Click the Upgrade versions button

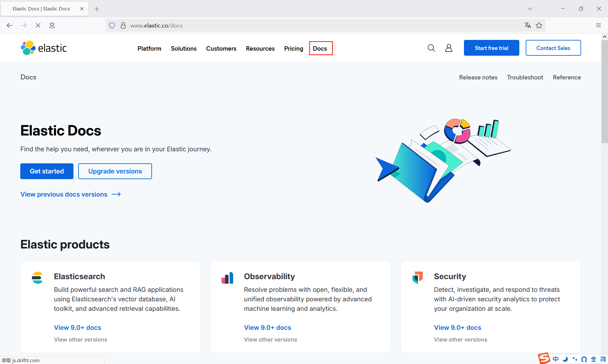[115, 171]
